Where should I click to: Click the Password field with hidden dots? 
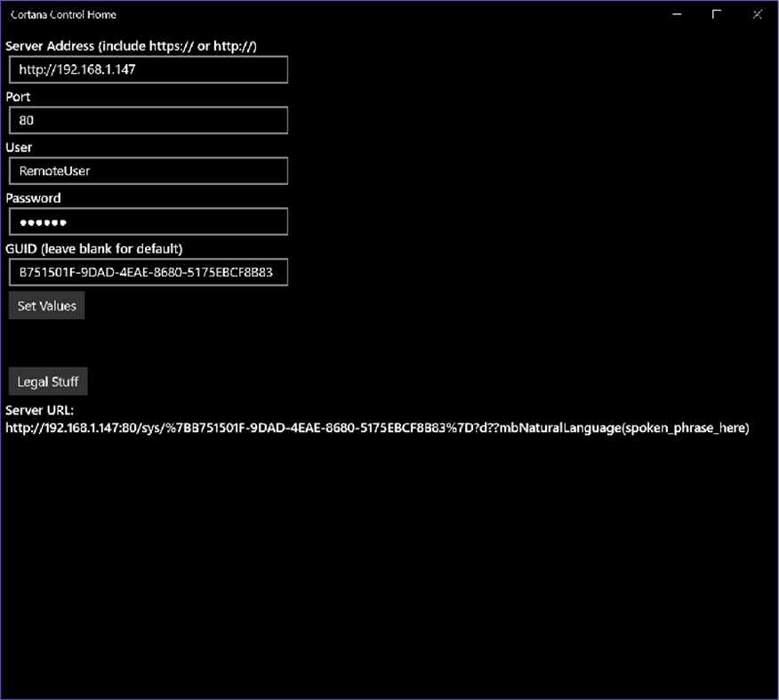(x=147, y=221)
